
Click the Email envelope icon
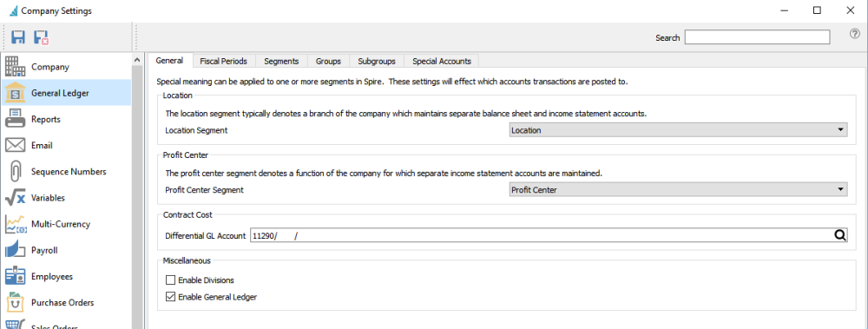(x=15, y=145)
